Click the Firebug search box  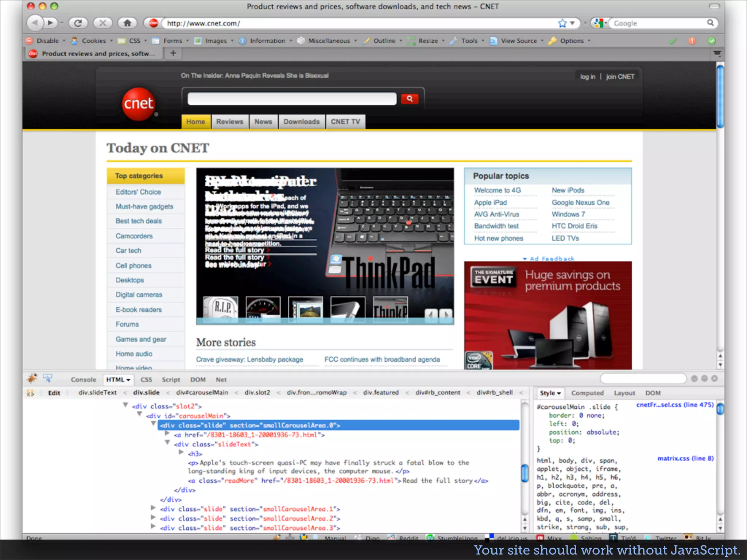click(643, 378)
